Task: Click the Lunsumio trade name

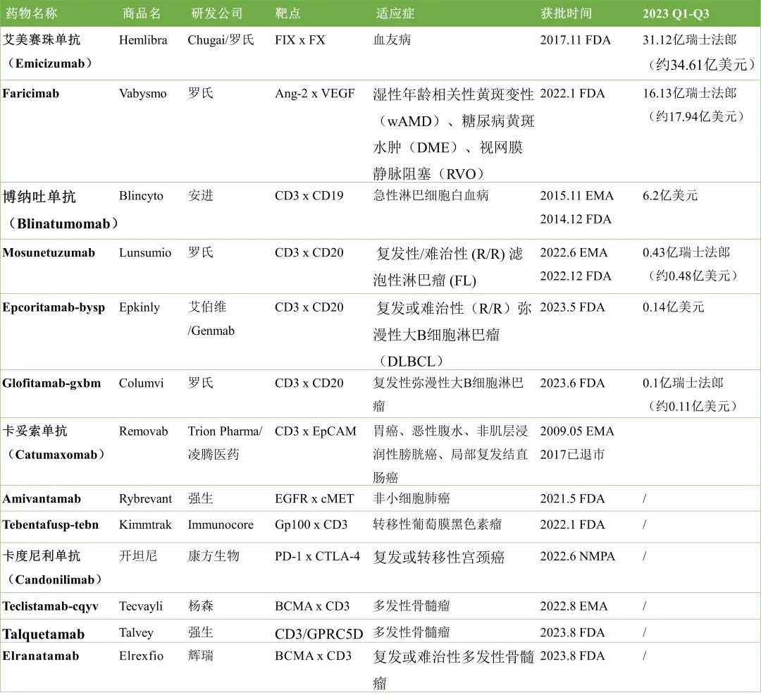Action: pyautogui.click(x=145, y=252)
